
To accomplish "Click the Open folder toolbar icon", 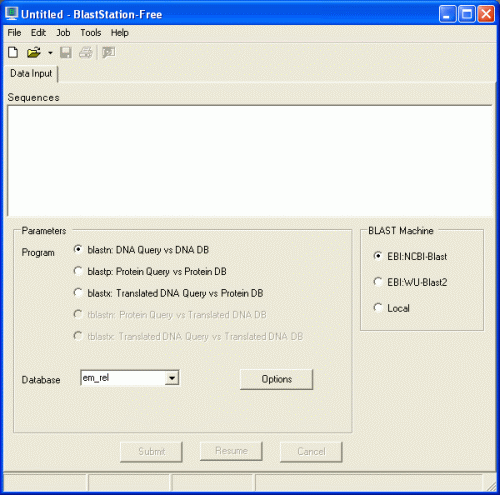I will tap(34, 52).
